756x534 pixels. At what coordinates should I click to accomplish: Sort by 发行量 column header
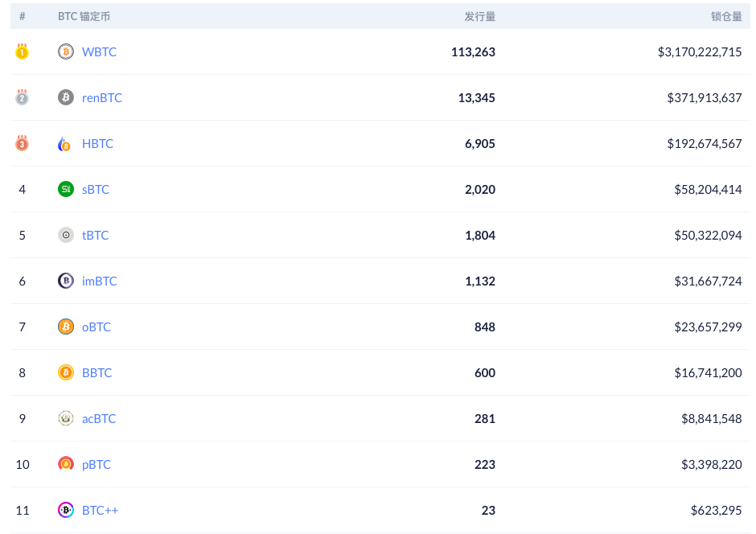pos(479,16)
